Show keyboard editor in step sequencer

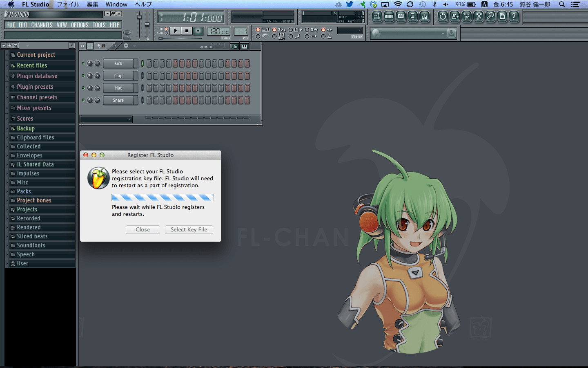pyautogui.click(x=245, y=46)
